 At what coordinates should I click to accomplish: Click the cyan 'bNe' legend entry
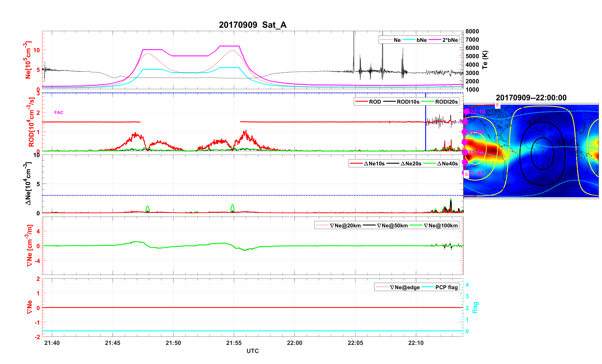pyautogui.click(x=421, y=40)
